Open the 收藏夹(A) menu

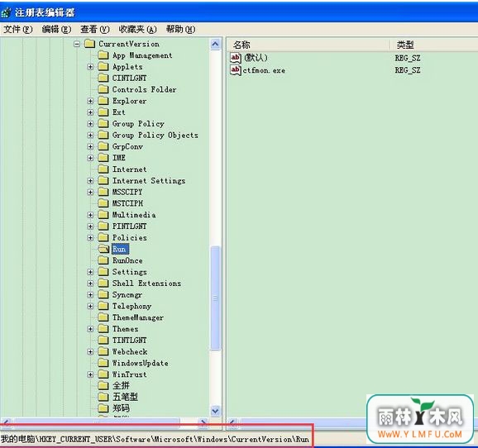(x=137, y=29)
